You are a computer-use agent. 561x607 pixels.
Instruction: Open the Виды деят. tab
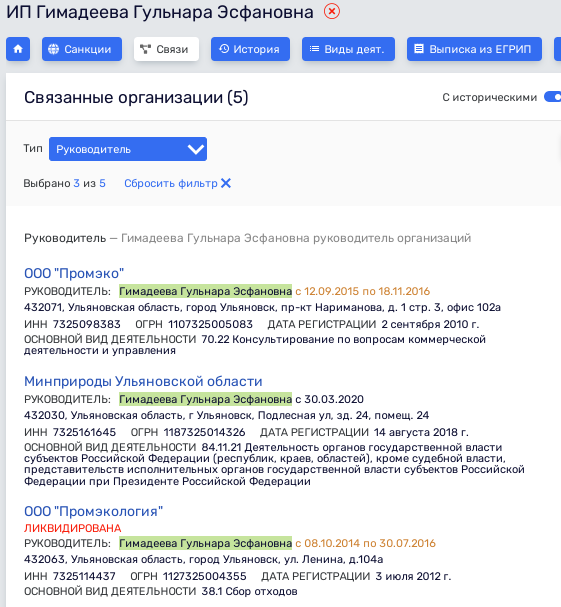click(348, 49)
